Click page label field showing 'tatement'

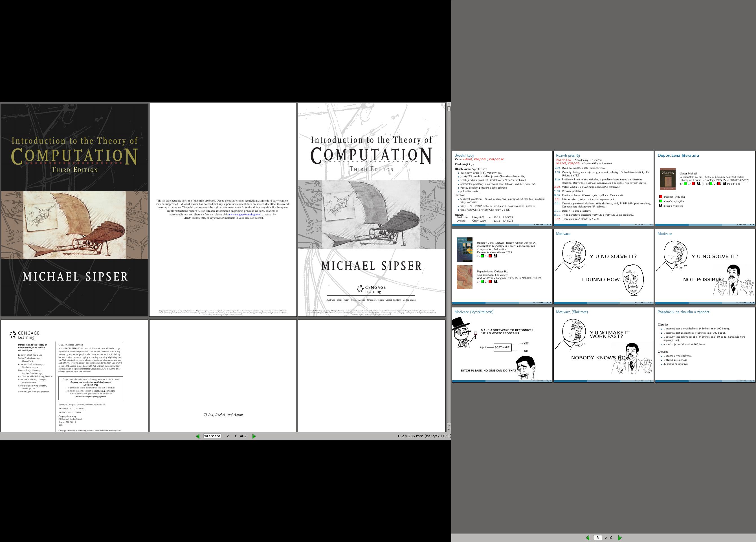[212, 436]
